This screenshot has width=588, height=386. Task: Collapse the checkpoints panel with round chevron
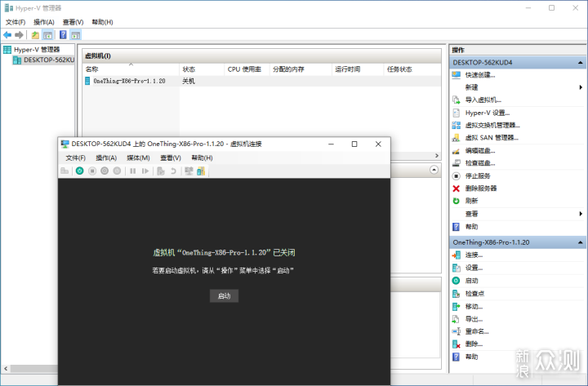[434, 170]
